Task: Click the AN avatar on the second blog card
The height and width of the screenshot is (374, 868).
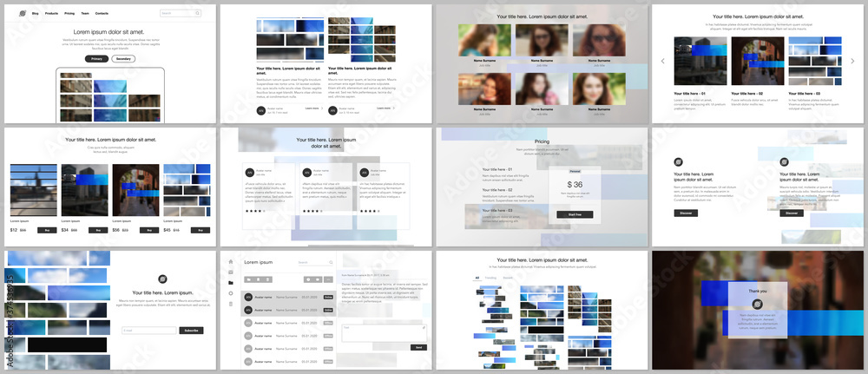Action: (332, 111)
